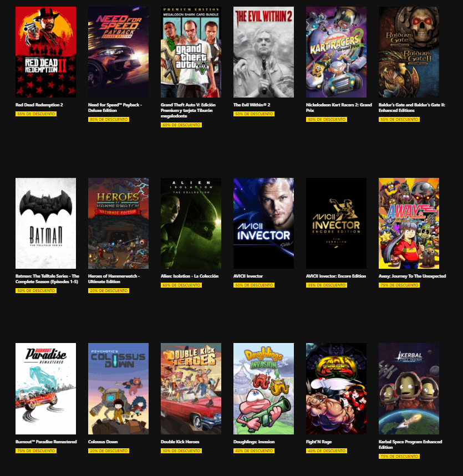Screen dimensions: 463x476
Task: Click the 75% discount badge under Kerbal
Action: (x=399, y=456)
